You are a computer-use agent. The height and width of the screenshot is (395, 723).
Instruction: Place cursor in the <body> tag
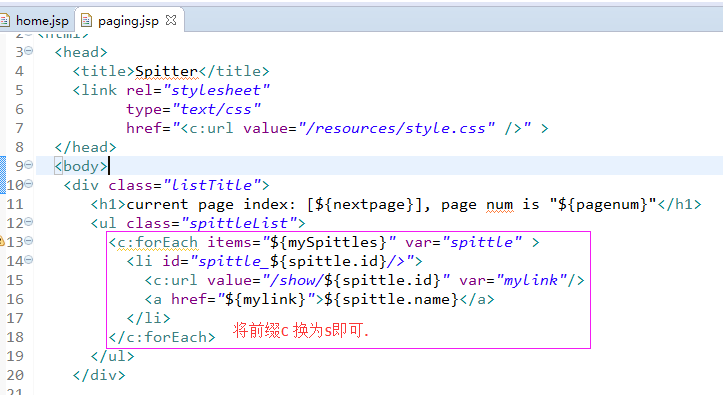click(x=81, y=166)
